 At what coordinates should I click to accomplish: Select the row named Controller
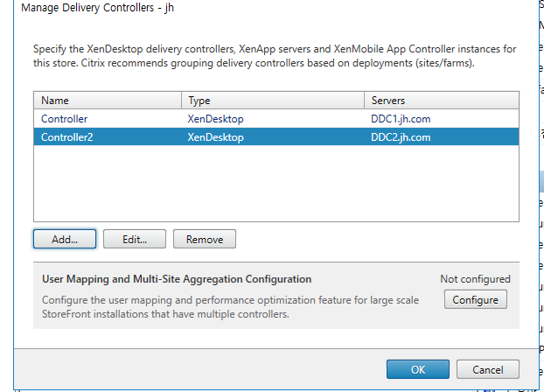(x=276, y=119)
